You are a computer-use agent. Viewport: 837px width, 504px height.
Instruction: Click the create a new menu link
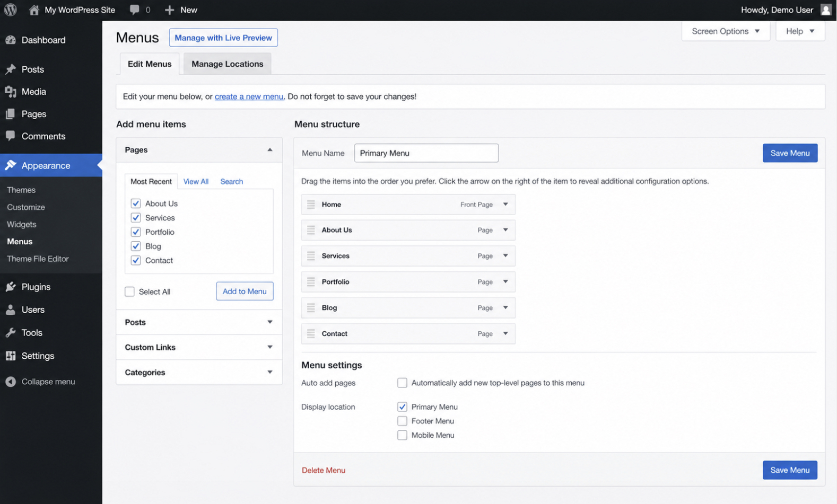point(249,96)
